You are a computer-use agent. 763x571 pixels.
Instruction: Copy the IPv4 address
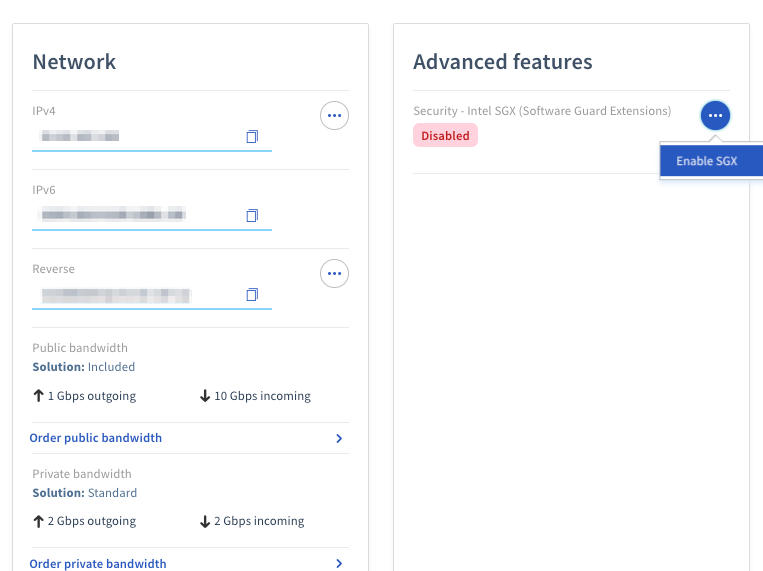(x=252, y=136)
